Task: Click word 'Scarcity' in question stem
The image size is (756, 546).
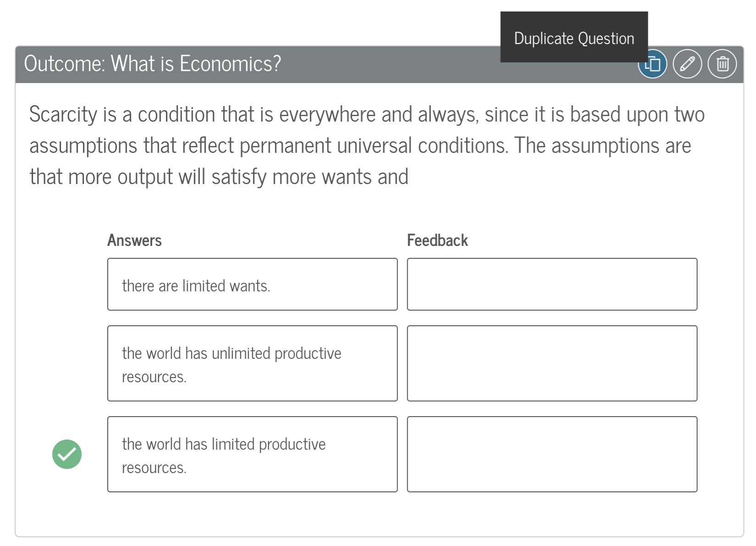Action: pyautogui.click(x=63, y=115)
